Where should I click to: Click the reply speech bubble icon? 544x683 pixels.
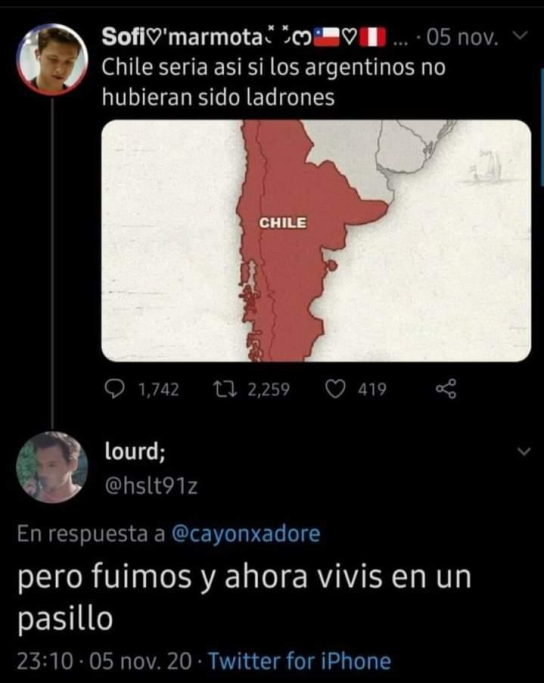tap(115, 389)
